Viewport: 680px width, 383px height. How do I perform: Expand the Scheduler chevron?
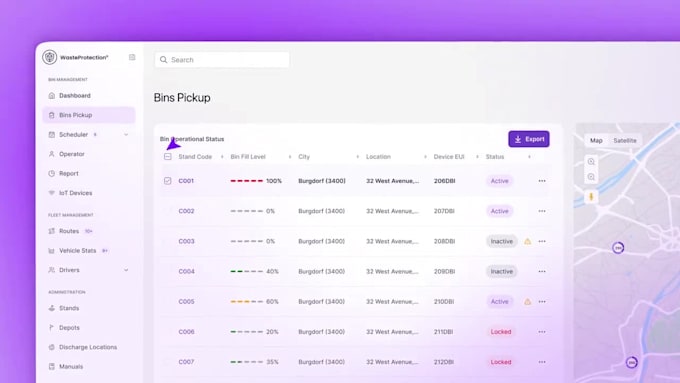point(126,135)
